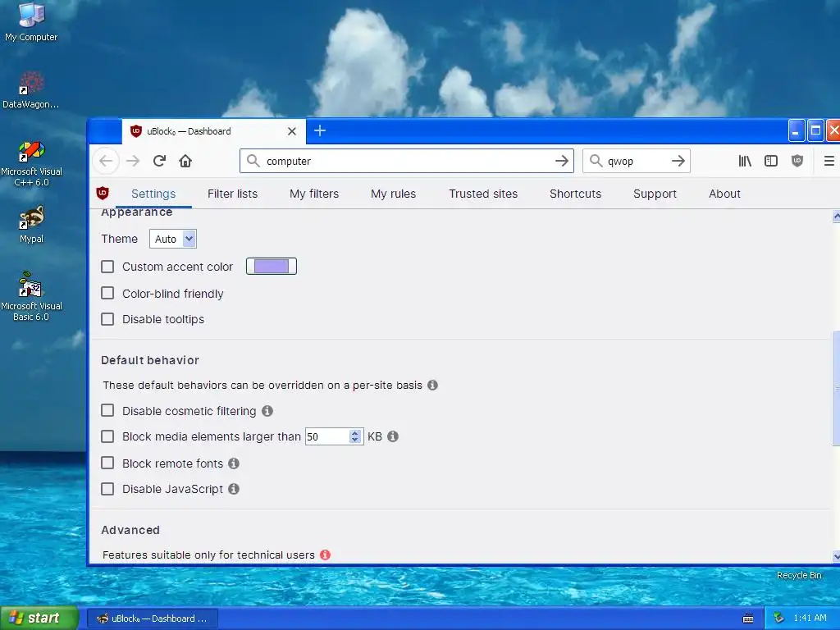
Task: Click the Recycle Bin label on desktop
Action: point(799,575)
